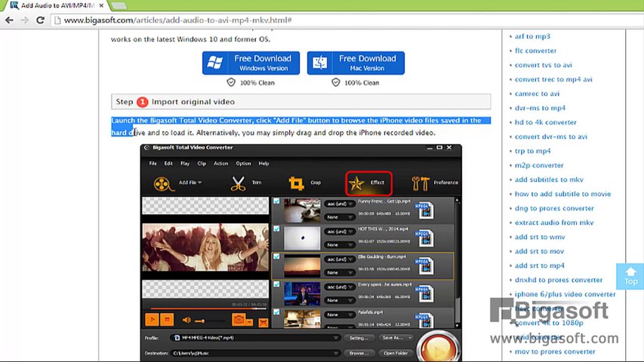Open 'extract audio from mkv' link

click(x=554, y=222)
